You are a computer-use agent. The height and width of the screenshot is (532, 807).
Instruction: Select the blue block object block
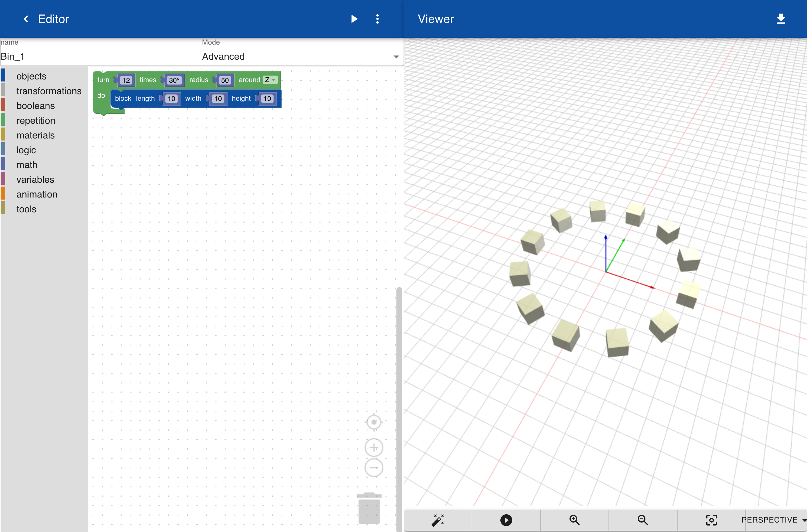pos(123,98)
